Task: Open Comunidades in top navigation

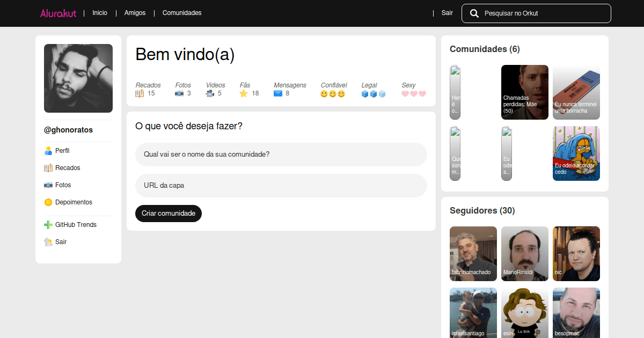Action: pos(182,13)
